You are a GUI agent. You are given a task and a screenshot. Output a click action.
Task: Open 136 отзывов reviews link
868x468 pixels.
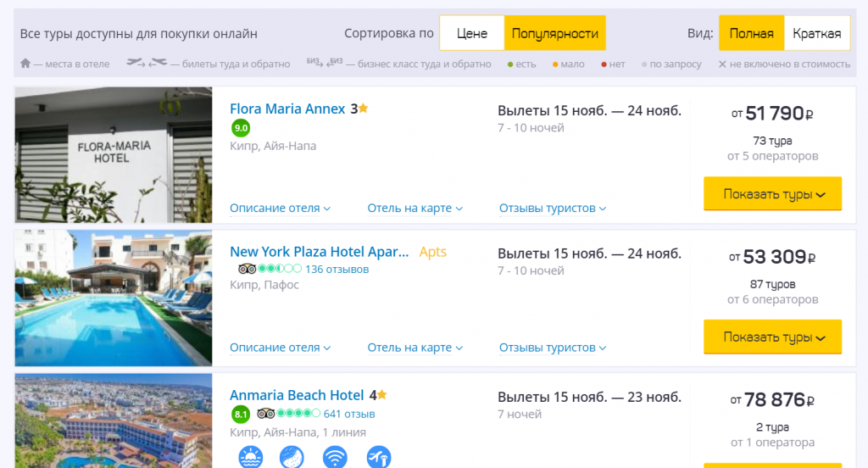pos(337,269)
